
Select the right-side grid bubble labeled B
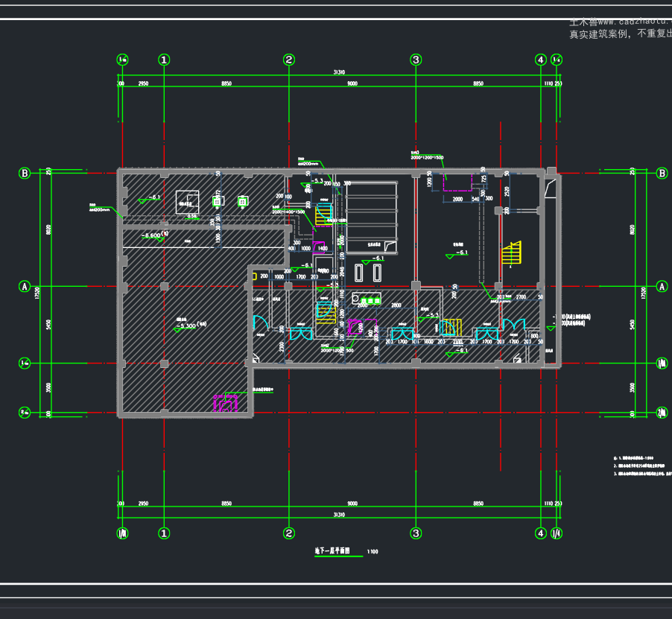(x=662, y=173)
